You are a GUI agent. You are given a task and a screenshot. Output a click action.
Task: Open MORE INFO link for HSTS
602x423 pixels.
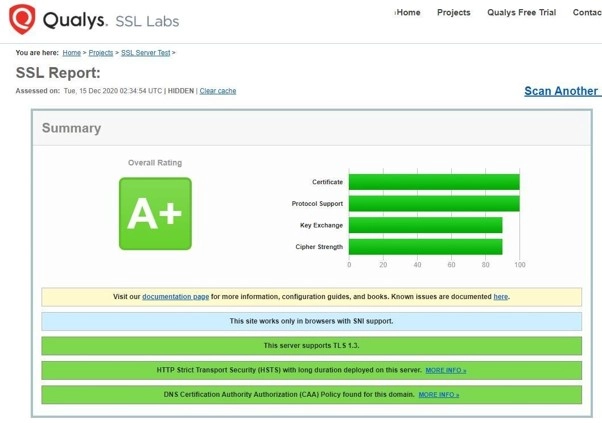pos(446,370)
